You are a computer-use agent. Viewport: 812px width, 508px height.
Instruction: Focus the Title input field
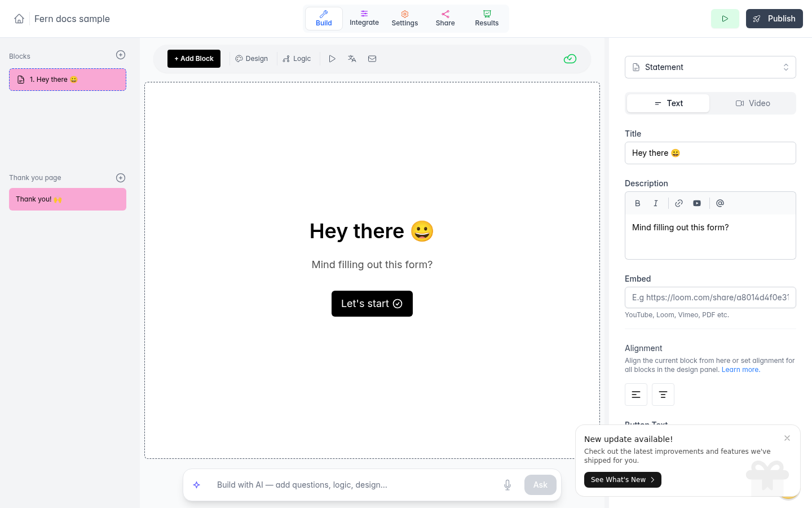[710, 153]
